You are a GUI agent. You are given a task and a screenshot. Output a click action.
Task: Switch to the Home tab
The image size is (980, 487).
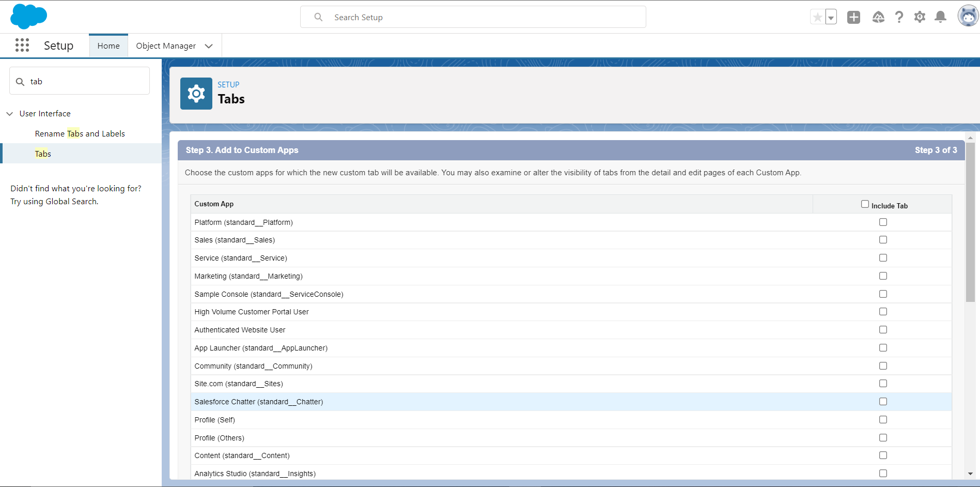coord(108,46)
